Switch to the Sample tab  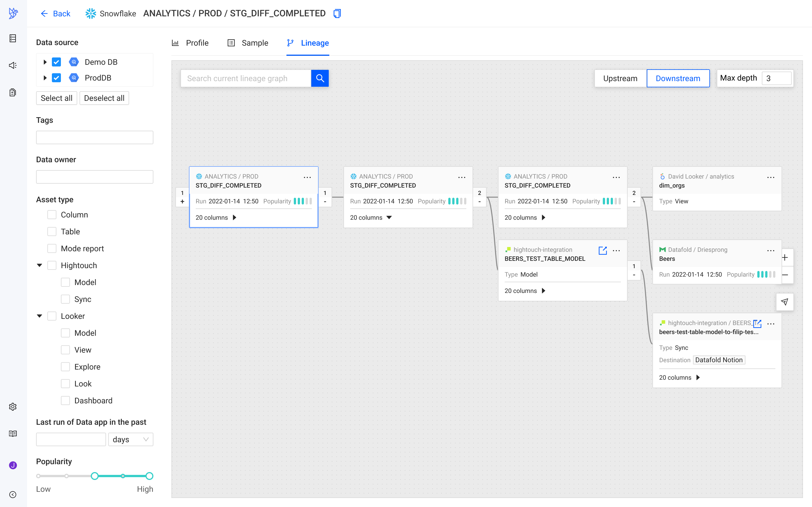coord(248,43)
